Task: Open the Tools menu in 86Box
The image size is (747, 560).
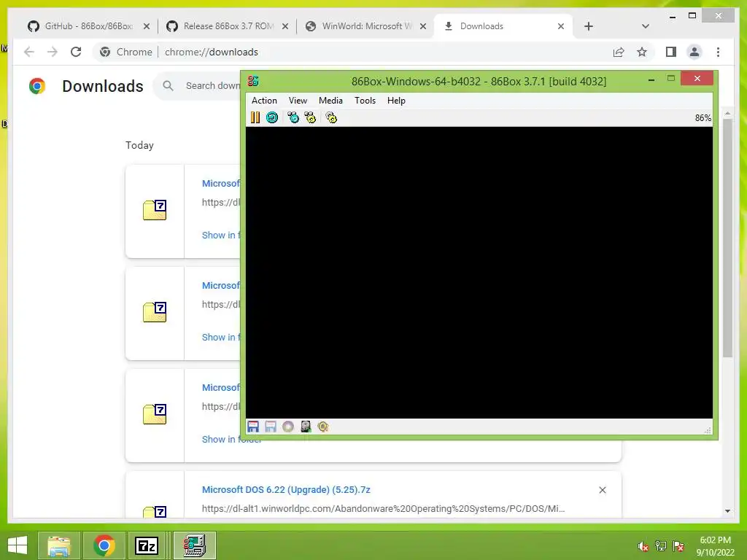Action: [365, 101]
